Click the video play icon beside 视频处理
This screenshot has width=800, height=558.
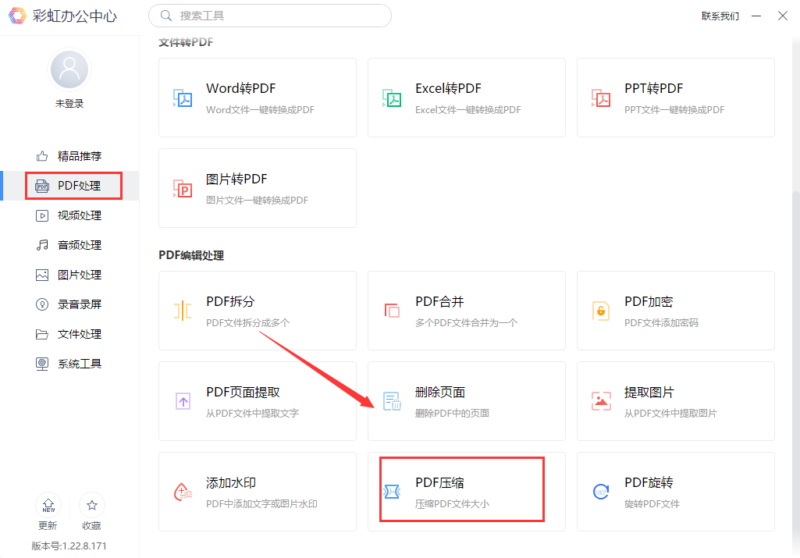click(42, 216)
